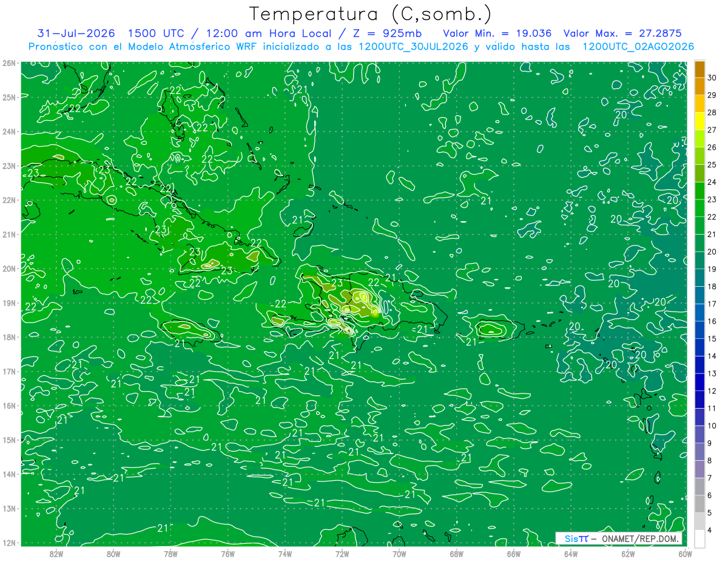Click the 13 label on the color scale
The image size is (728, 562).
pyautogui.click(x=712, y=373)
